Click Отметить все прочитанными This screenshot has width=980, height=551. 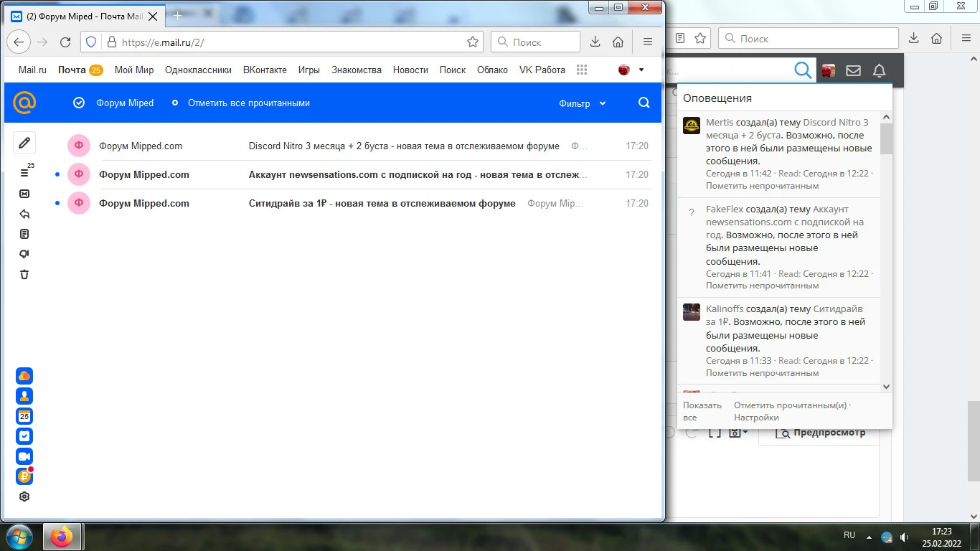[248, 103]
